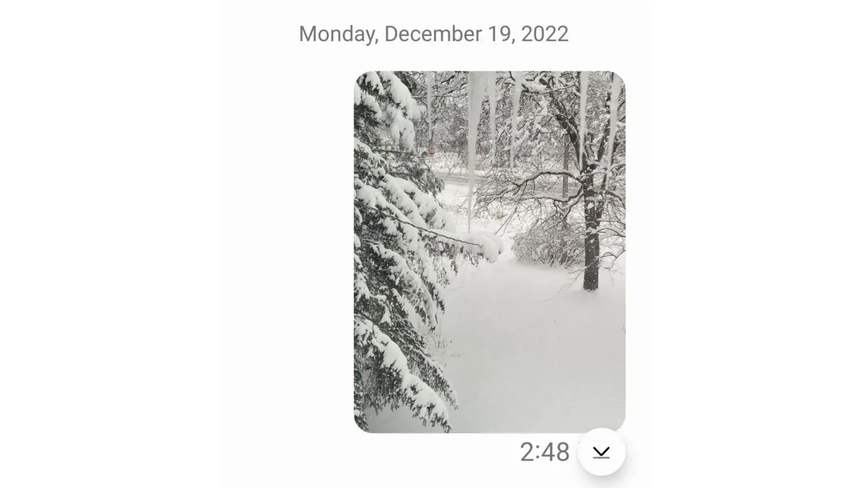Click the word Monday in the date header
Viewport: 868px width, 488px height.
(x=338, y=34)
